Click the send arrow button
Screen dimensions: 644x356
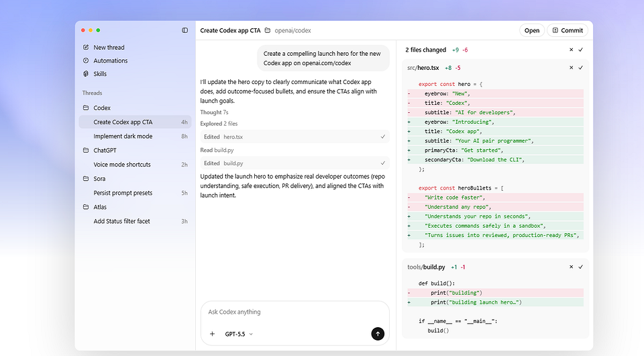(378, 334)
